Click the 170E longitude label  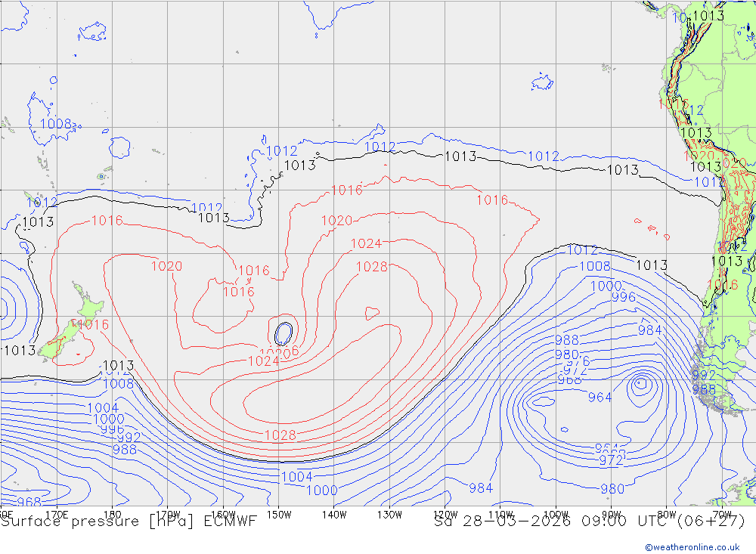[x=57, y=515]
